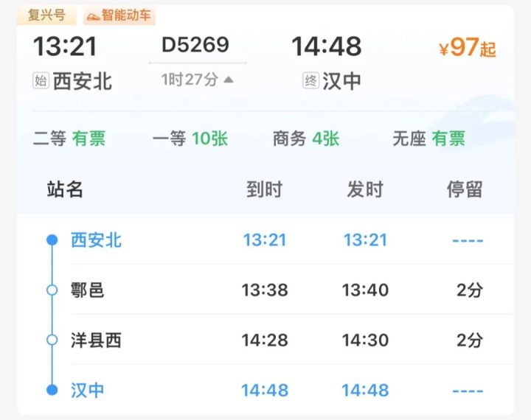Select 二等 有票 seat class
Image resolution: width=531 pixels, height=420 pixels.
point(69,138)
